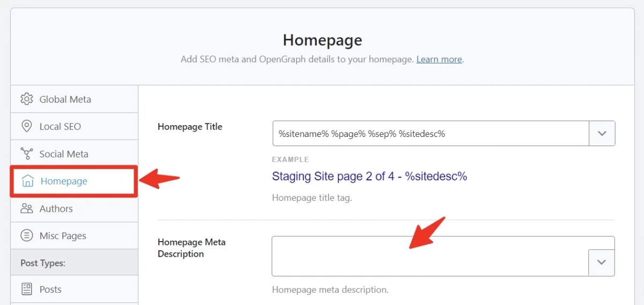644x305 pixels.
Task: Switch to the Local SEO tab
Action: tap(74, 126)
